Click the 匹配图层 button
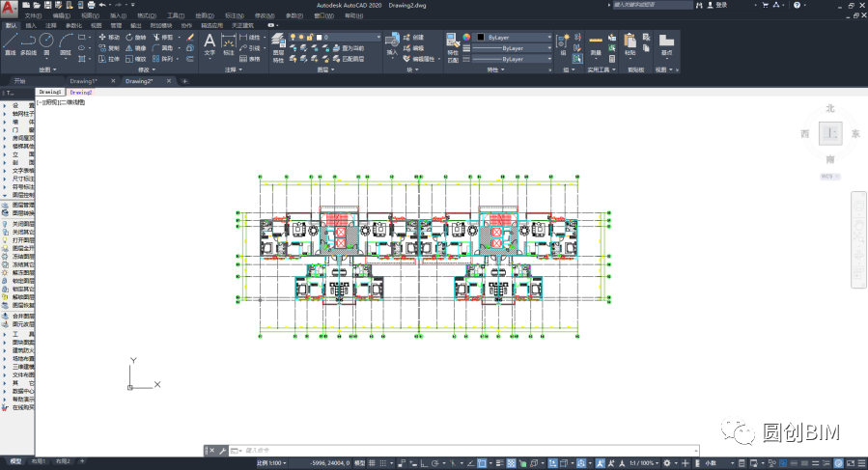This screenshot has width=868, height=470. [x=349, y=59]
